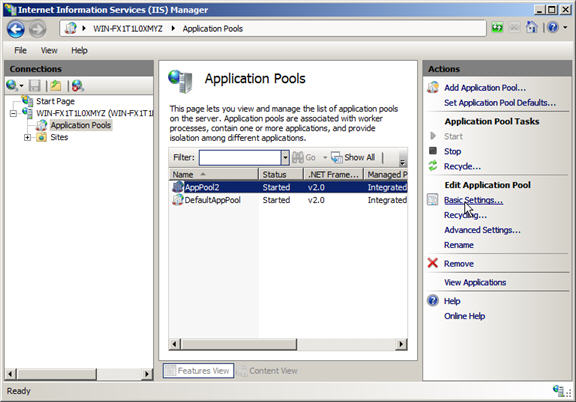The height and width of the screenshot is (402, 576).
Task: Click the Go filter button
Action: point(304,158)
